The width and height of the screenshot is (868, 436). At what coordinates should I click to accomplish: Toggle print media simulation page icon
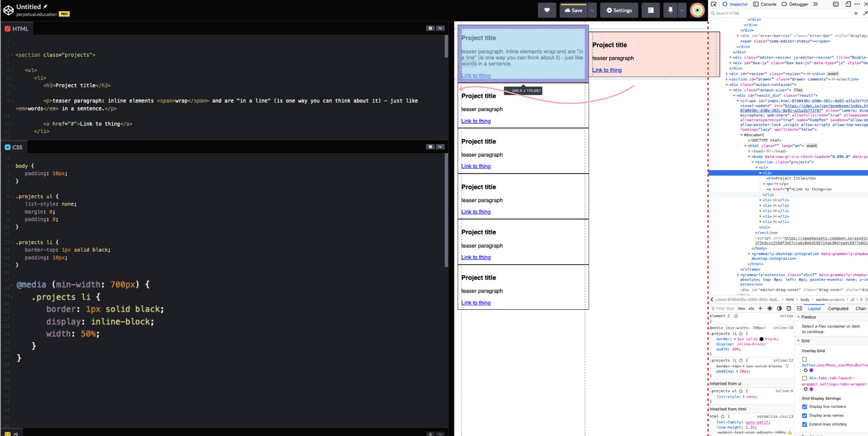click(x=789, y=308)
